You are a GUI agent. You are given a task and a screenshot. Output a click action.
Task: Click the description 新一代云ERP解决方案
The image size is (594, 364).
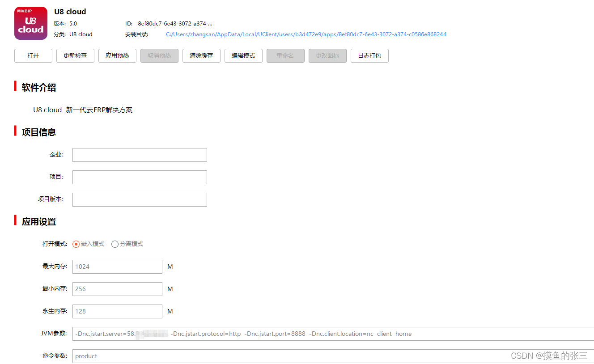point(99,110)
